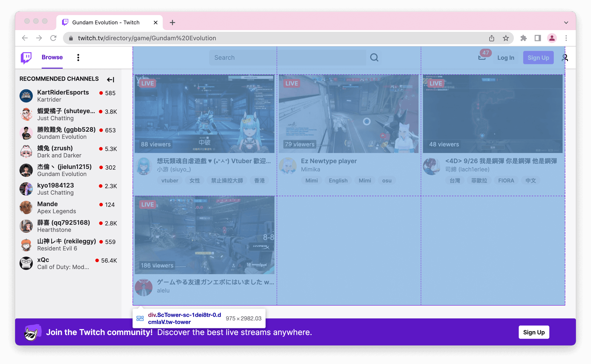591x364 pixels.
Task: Open the Chrome three-dot menu
Action: click(566, 38)
